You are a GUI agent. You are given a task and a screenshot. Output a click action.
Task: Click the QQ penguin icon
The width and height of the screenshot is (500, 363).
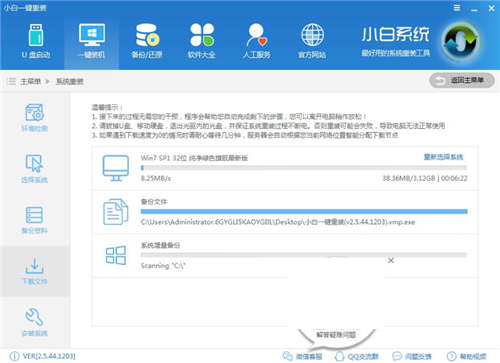[339, 356]
